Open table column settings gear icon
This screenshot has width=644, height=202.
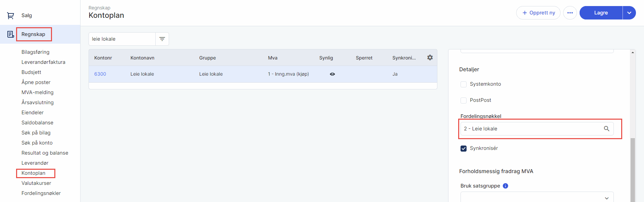(x=430, y=58)
